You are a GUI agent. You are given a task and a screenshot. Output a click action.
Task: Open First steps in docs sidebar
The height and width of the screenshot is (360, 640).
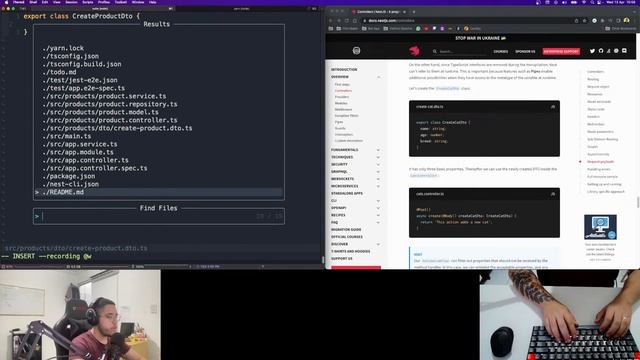tap(342, 84)
